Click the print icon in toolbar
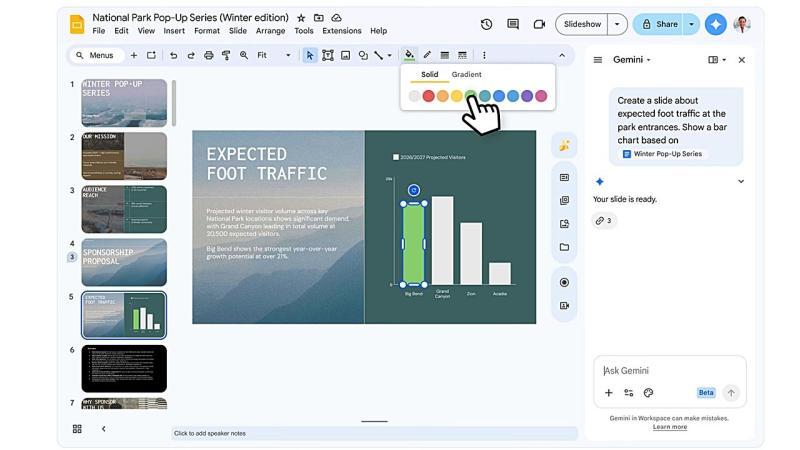The image size is (800, 450). click(208, 55)
